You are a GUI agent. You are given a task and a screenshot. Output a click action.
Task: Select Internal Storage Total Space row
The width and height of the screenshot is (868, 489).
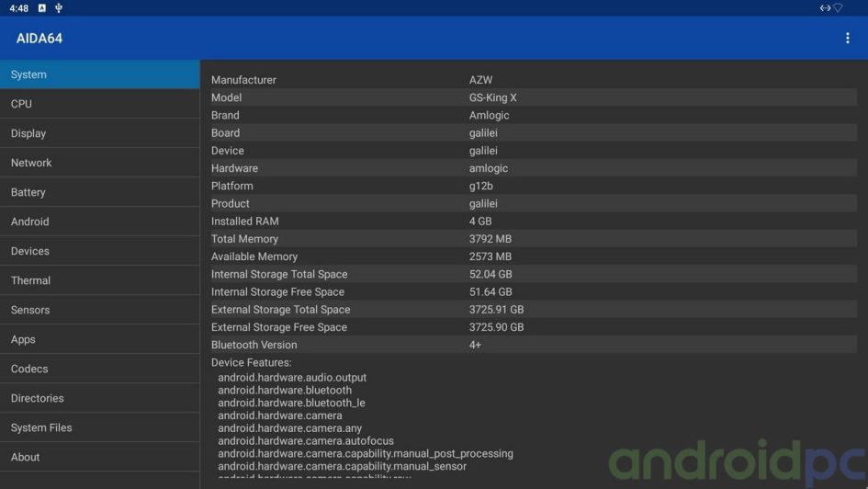534,275
